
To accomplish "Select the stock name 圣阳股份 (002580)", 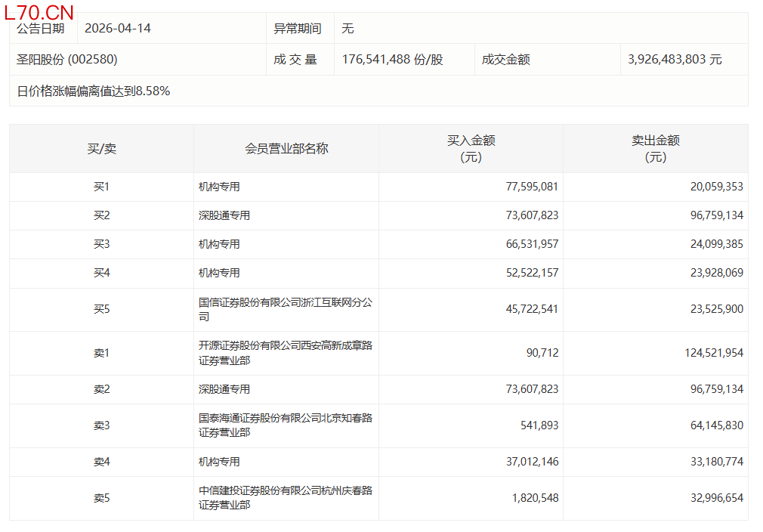I will click(67, 59).
